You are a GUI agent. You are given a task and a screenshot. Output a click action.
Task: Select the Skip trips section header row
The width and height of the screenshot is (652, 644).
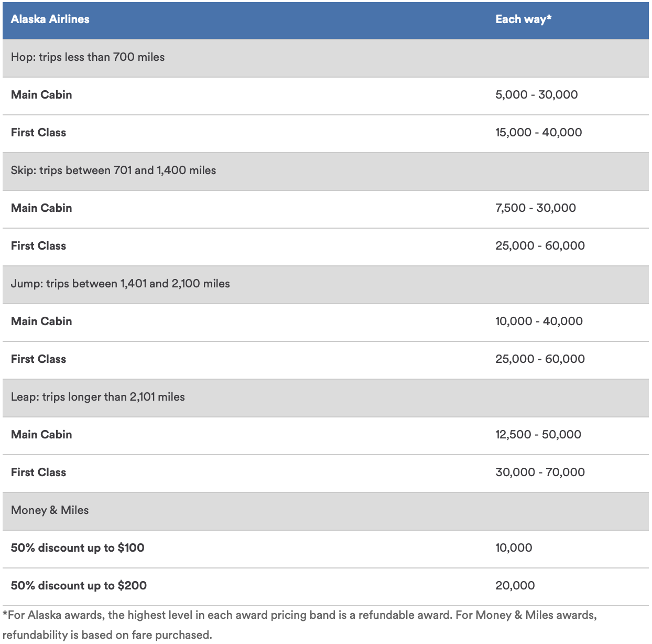(113, 170)
